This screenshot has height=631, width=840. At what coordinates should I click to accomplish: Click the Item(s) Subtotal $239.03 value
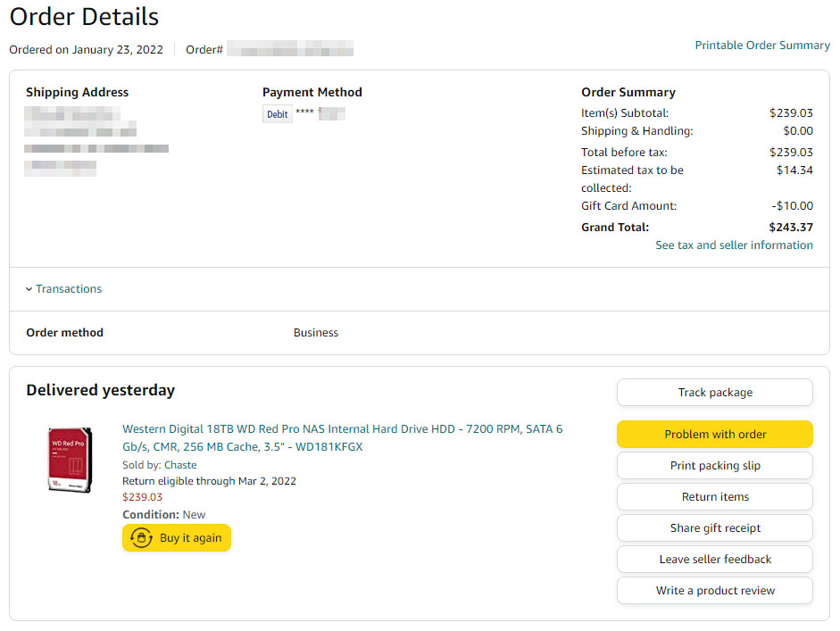[791, 113]
